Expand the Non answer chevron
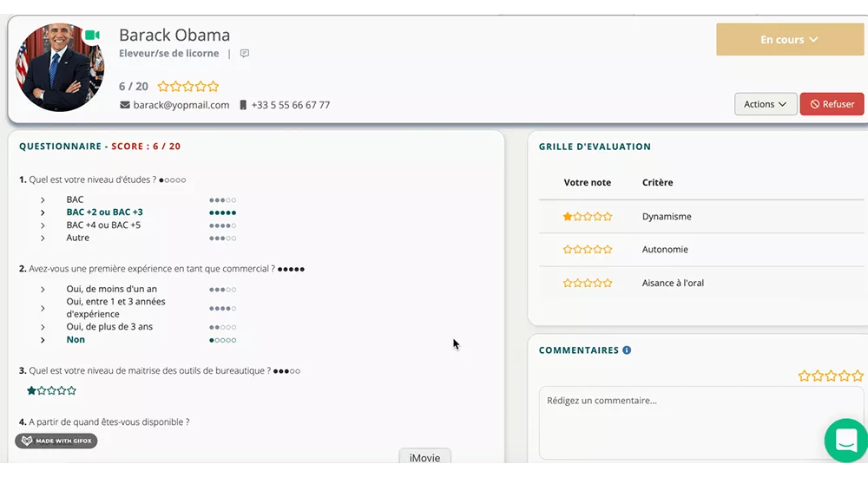The height and width of the screenshot is (477, 868). coord(43,340)
